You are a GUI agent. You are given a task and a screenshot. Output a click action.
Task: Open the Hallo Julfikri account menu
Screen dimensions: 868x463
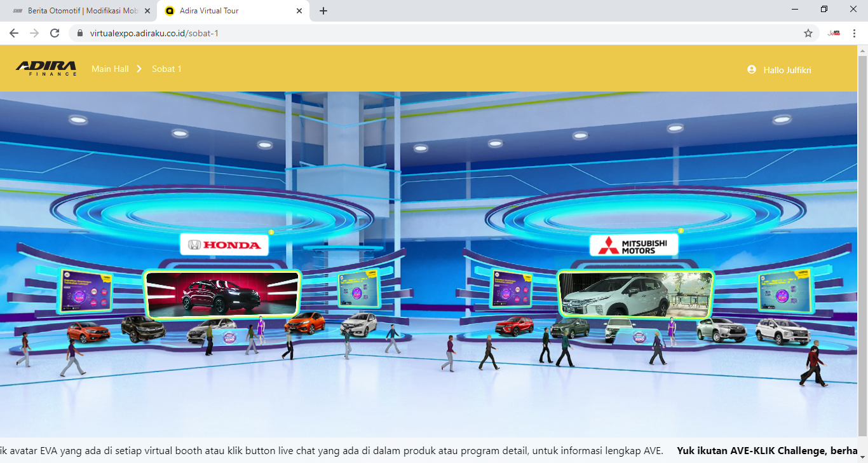[x=787, y=70]
